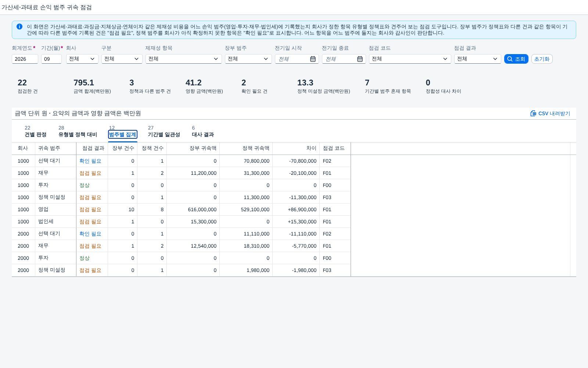Open the 기간별 일관성 tab

coord(164,131)
